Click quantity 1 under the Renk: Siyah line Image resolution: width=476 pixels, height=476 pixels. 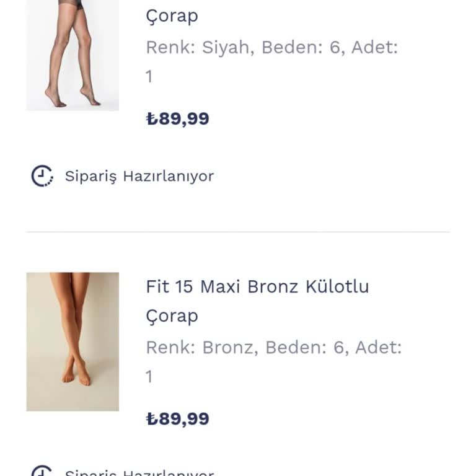coord(149,77)
